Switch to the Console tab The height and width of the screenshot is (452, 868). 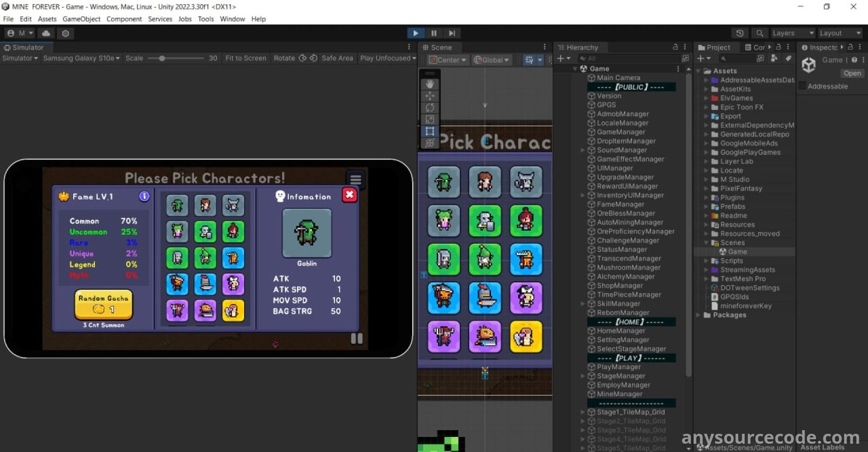click(x=755, y=47)
